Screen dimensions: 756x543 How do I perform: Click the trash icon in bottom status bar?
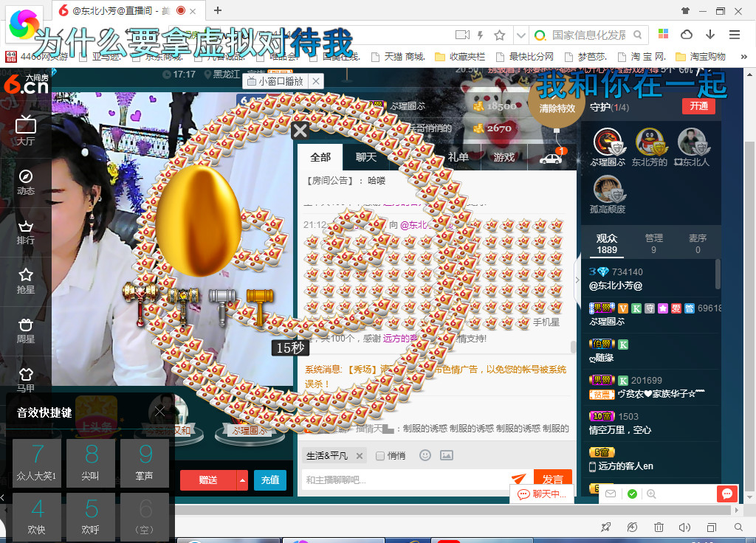point(659,527)
